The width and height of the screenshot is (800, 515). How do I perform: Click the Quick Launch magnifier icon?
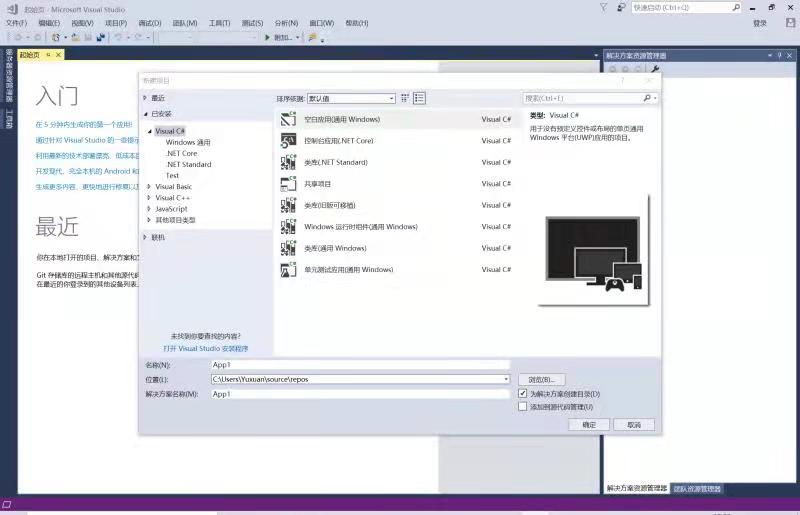(736, 8)
